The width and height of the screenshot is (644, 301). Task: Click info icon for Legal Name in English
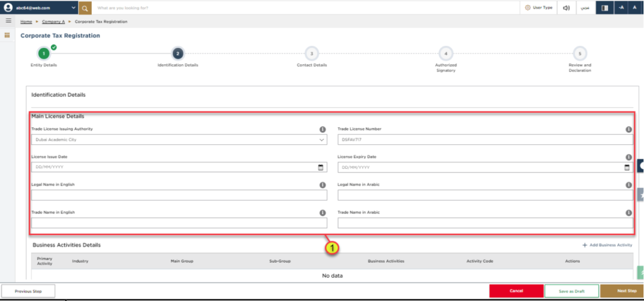click(323, 185)
